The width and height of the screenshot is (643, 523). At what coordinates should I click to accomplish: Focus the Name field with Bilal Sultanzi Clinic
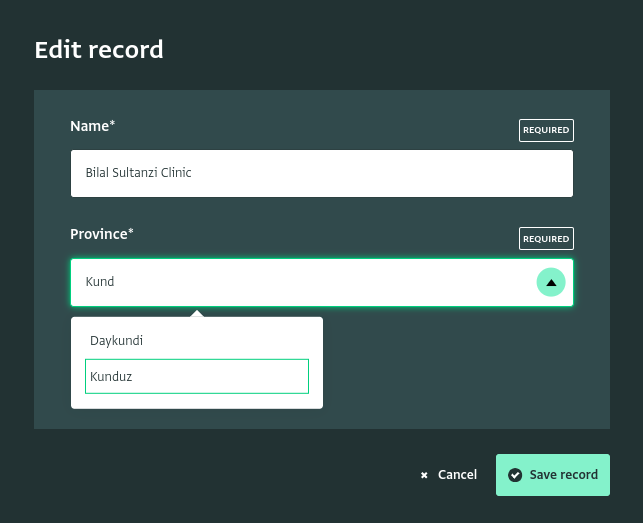[x=321, y=173]
